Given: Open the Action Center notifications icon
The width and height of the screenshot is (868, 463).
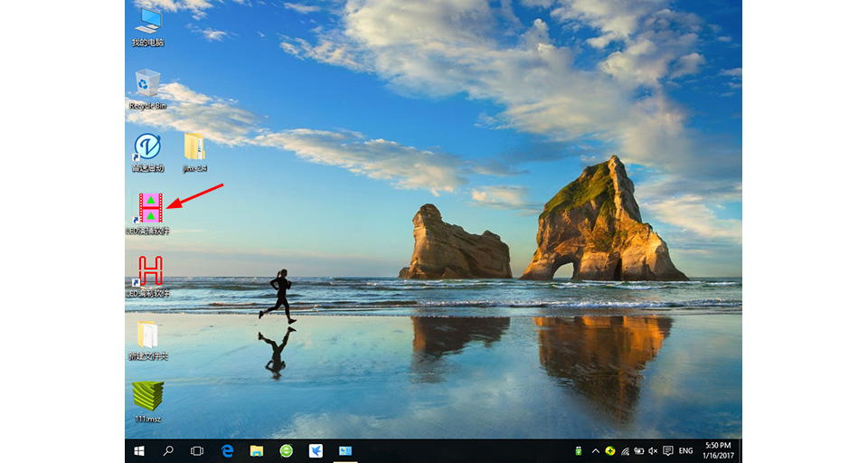Looking at the screenshot, I should point(668,451).
